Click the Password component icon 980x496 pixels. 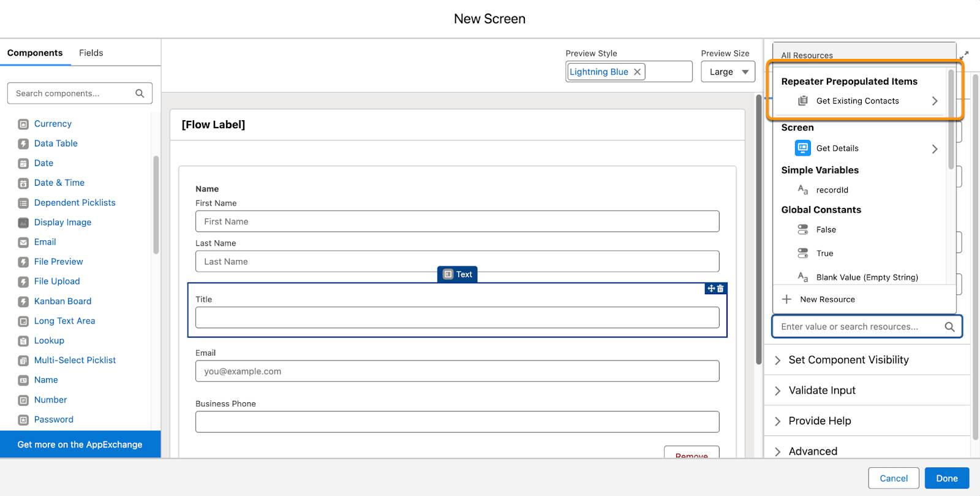tap(23, 420)
